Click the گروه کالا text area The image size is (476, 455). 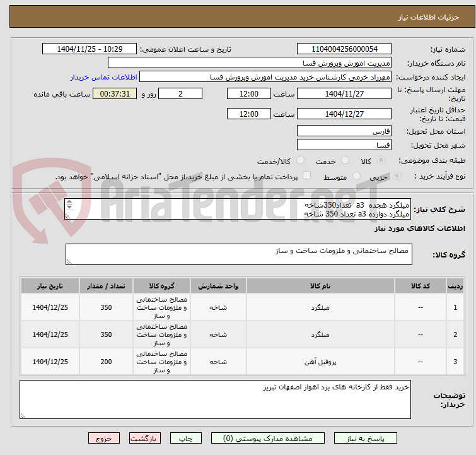coord(238,254)
